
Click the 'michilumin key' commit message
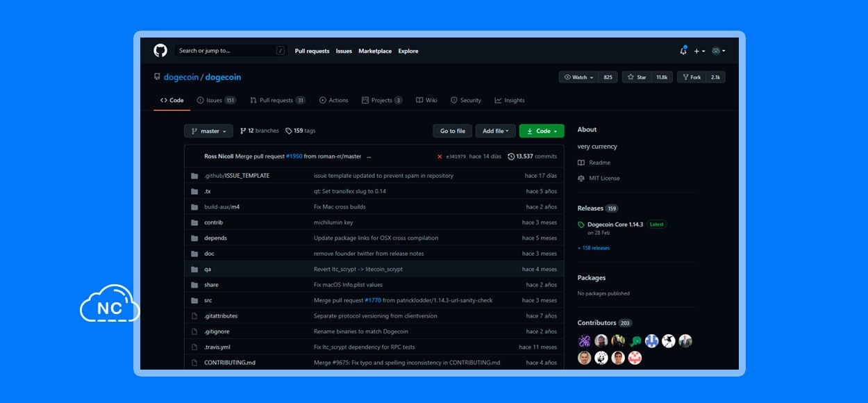(x=333, y=222)
